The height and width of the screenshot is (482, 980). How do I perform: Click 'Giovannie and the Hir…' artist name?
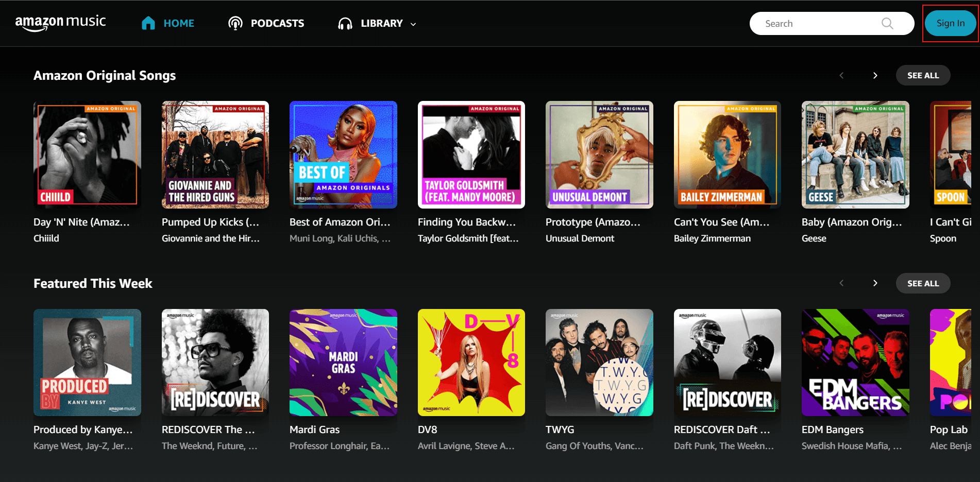click(211, 238)
